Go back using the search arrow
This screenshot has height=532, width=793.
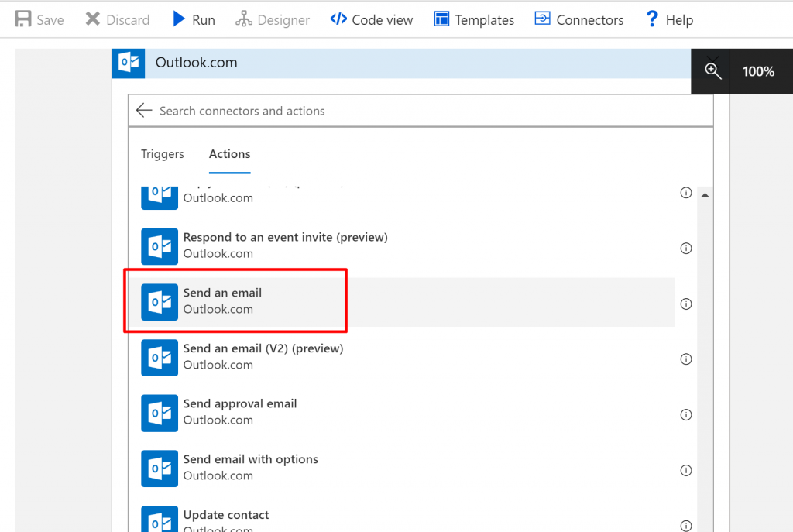[144, 110]
